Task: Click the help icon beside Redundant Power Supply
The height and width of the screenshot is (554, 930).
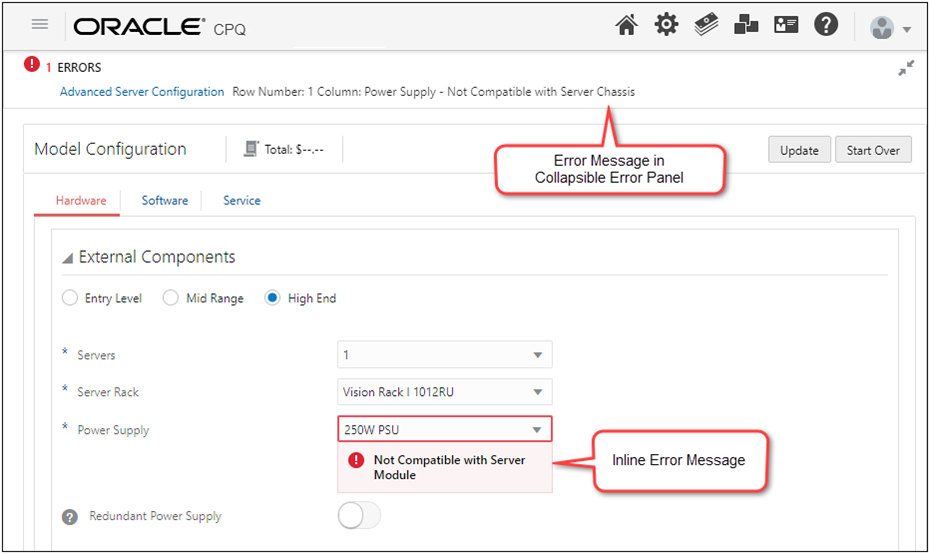Action: 70,517
